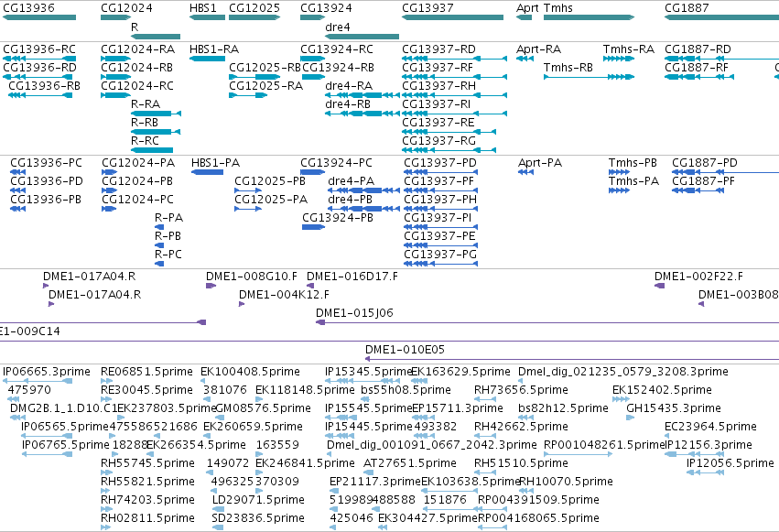Image resolution: width=779 pixels, height=532 pixels.
Task: Select clone end DME1-004K12.F
Action: [x=242, y=304]
